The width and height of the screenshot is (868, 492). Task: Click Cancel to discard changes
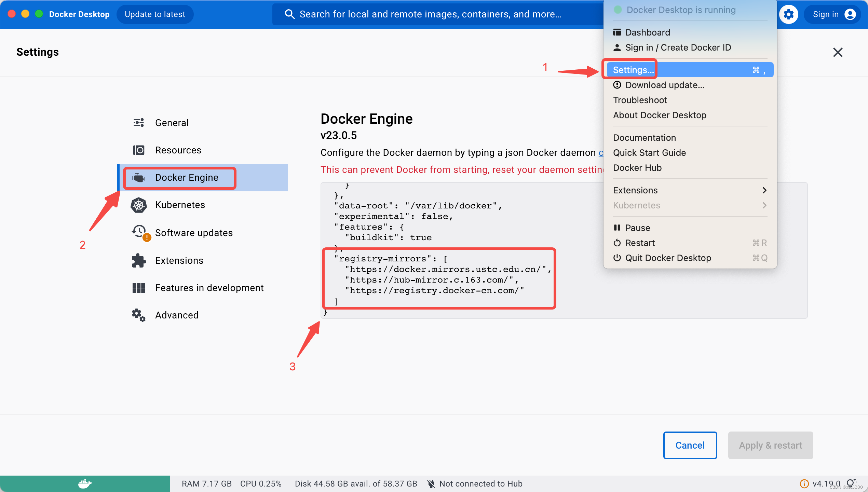pos(690,445)
